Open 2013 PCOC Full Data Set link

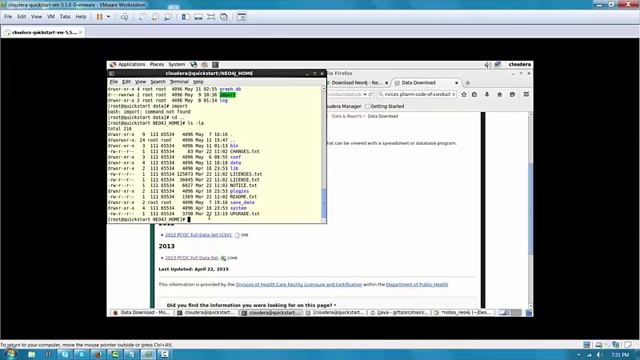[192, 258]
